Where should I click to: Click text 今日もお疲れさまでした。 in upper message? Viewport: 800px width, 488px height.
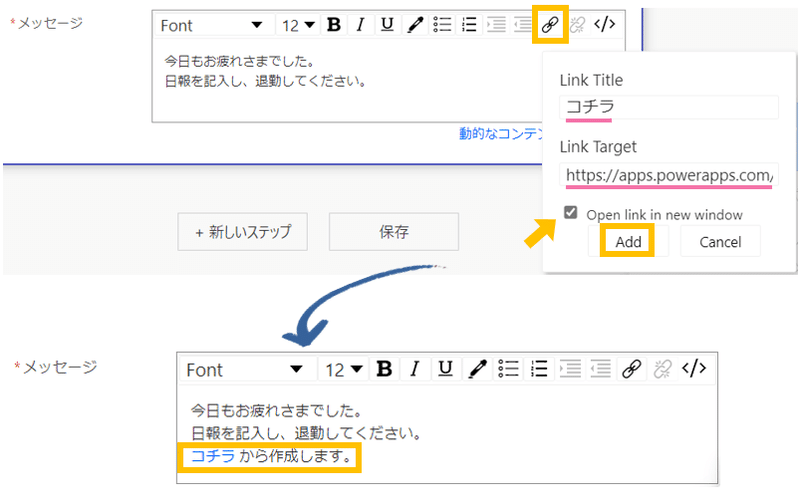(x=239, y=61)
